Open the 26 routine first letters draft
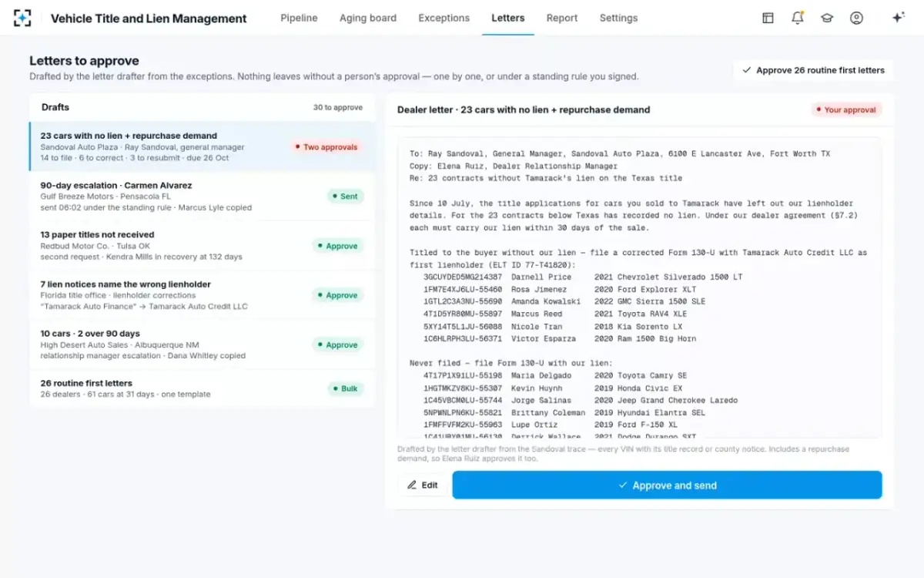Screen dimensions: 924x578 (x=203, y=388)
